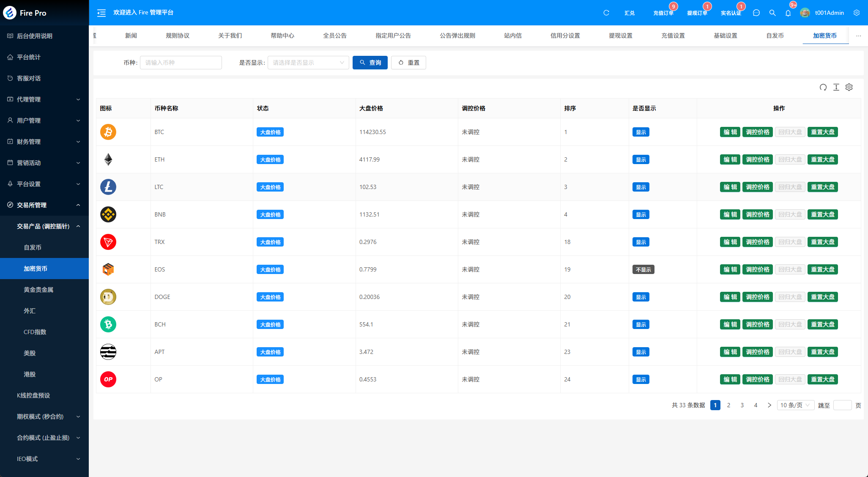868x477 pixels.
Task: Open the 10 条/页 page size dropdown
Action: 795,405
